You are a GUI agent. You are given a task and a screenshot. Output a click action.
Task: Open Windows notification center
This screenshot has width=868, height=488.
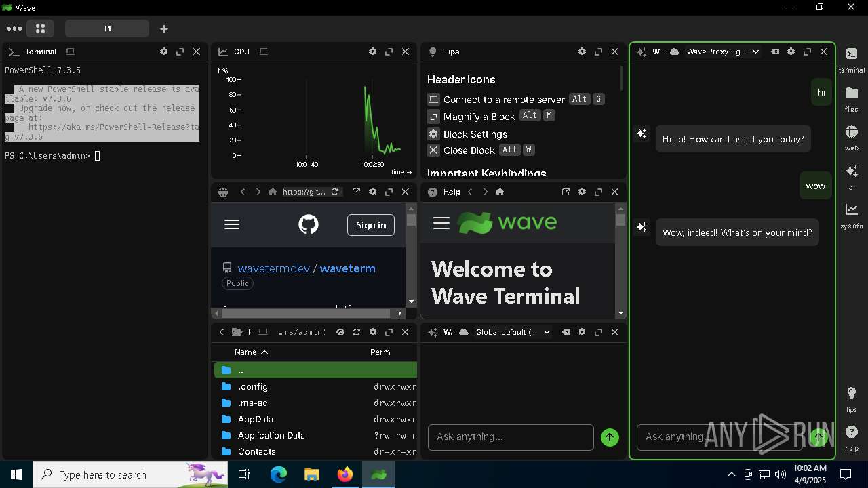[x=846, y=474]
